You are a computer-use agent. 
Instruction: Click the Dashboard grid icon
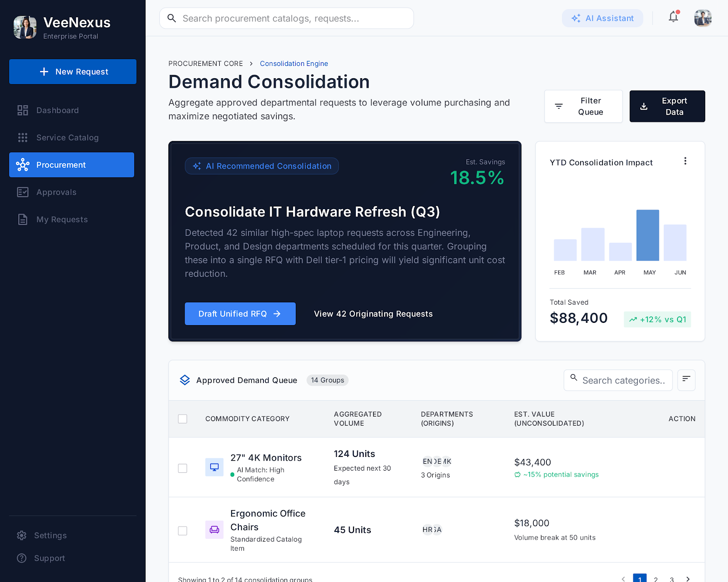click(x=23, y=110)
